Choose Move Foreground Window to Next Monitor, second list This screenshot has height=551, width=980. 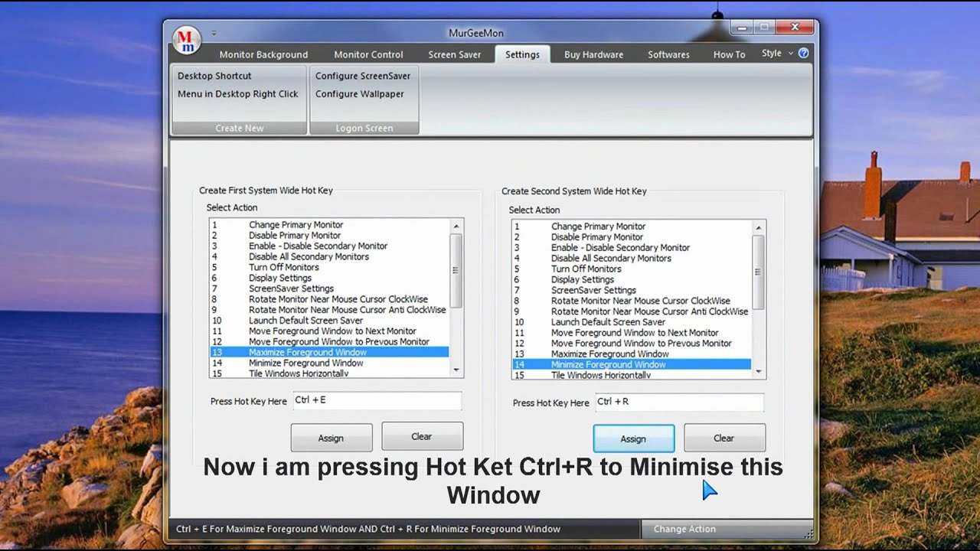[x=632, y=333]
